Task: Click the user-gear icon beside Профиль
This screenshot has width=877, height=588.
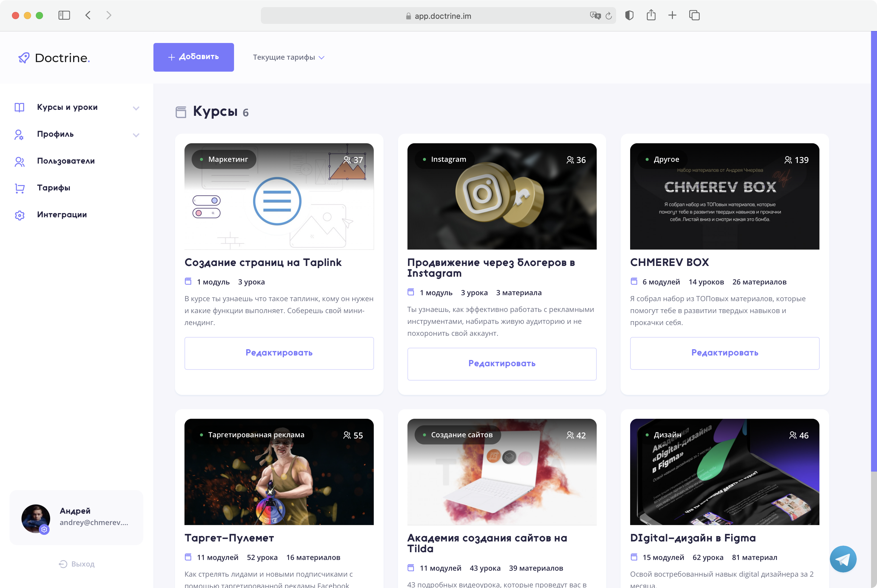Action: 19,135
